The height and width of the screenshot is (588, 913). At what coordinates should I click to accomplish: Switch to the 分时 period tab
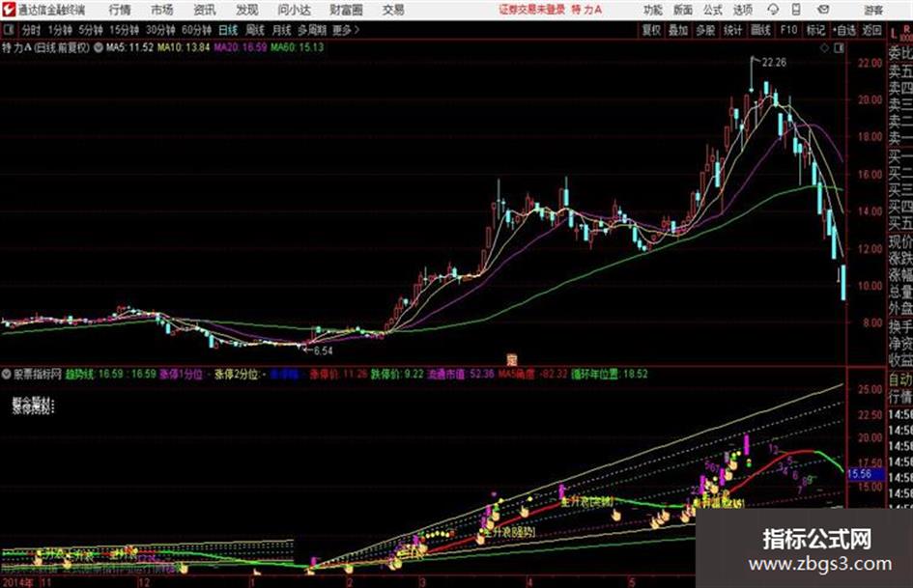coord(31,30)
